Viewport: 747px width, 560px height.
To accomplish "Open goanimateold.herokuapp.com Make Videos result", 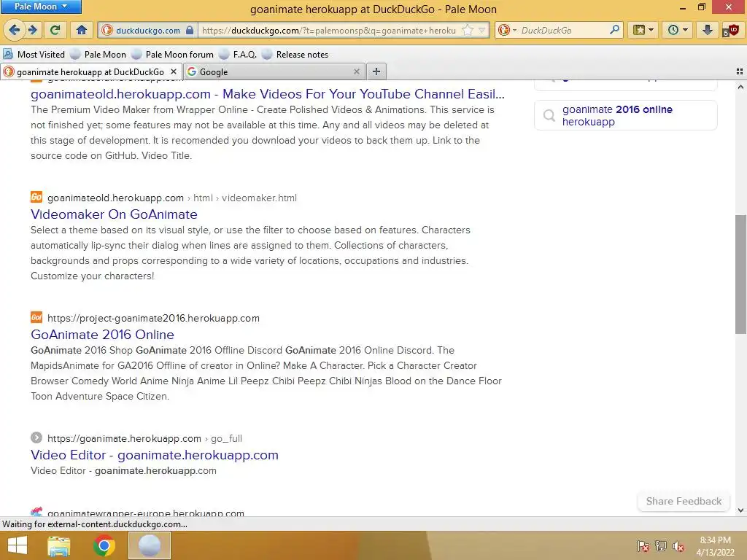I will 267,94.
